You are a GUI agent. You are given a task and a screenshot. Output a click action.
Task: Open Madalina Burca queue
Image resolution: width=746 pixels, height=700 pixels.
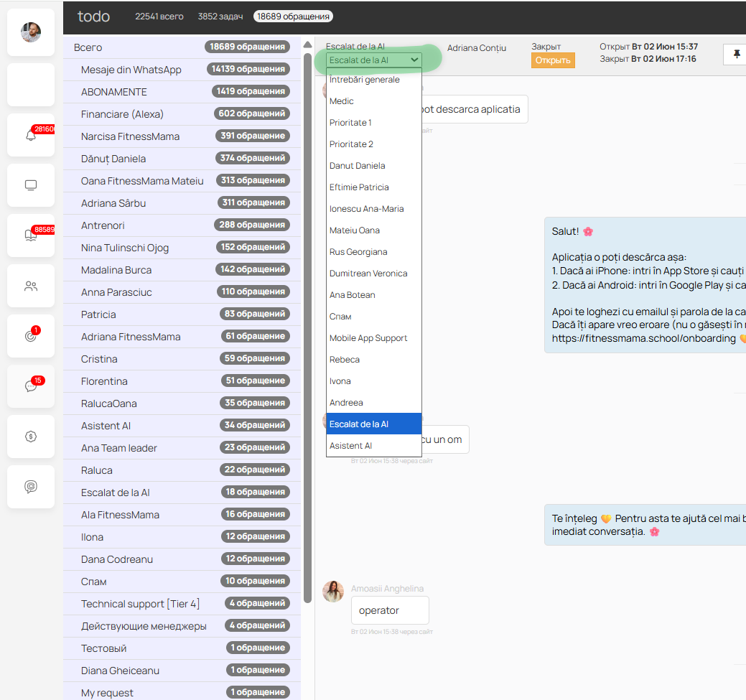[x=182, y=270]
